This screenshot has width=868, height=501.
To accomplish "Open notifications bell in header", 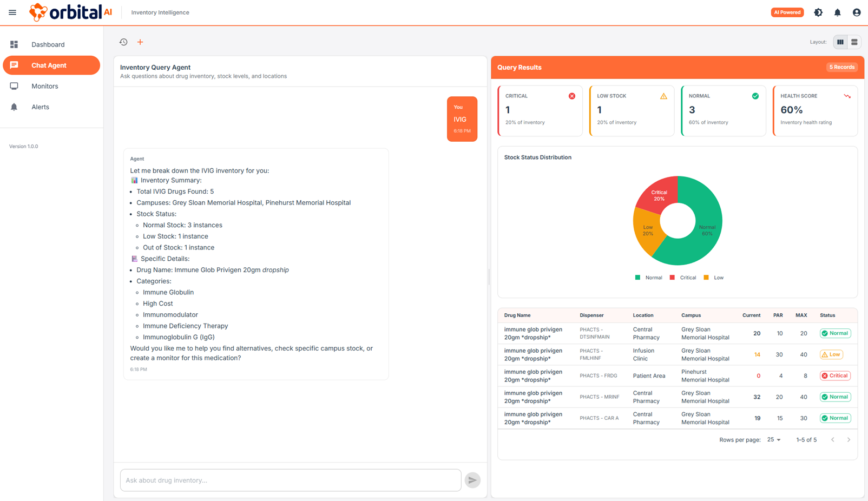I will coord(837,12).
